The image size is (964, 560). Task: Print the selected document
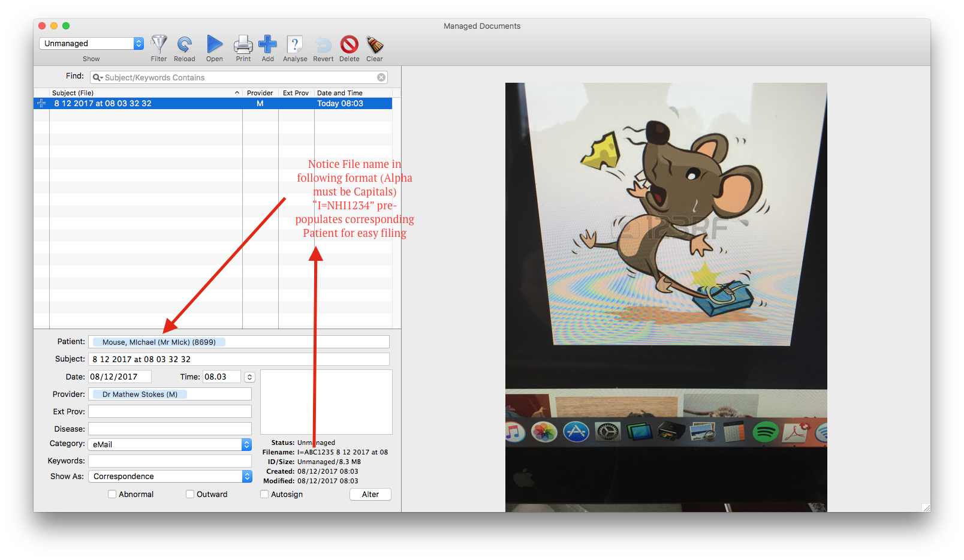click(x=243, y=44)
